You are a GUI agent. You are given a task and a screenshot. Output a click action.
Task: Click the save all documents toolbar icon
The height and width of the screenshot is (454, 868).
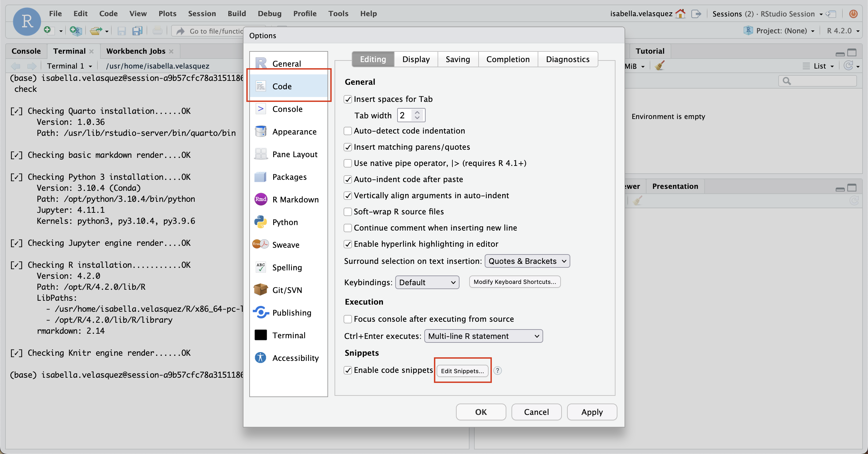click(137, 31)
